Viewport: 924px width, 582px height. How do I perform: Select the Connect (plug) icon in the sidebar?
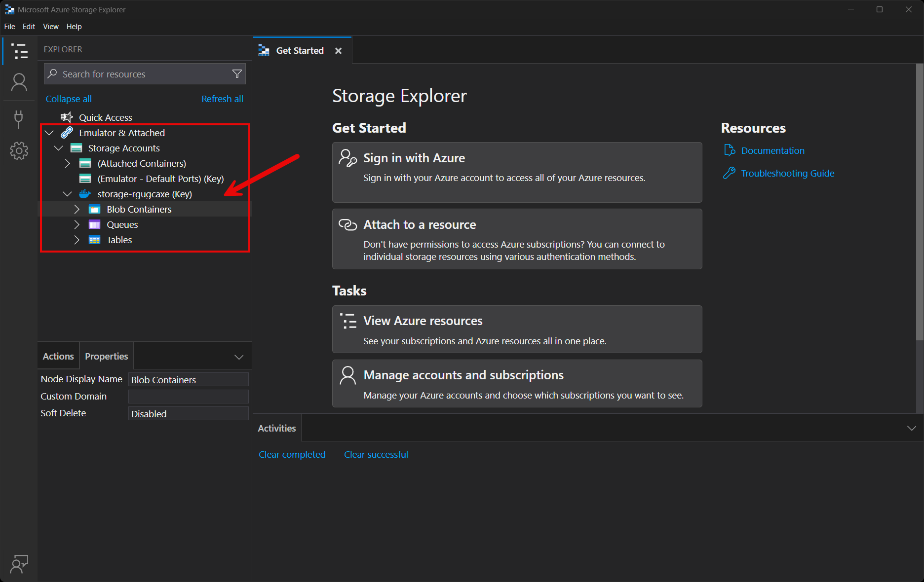click(x=19, y=119)
